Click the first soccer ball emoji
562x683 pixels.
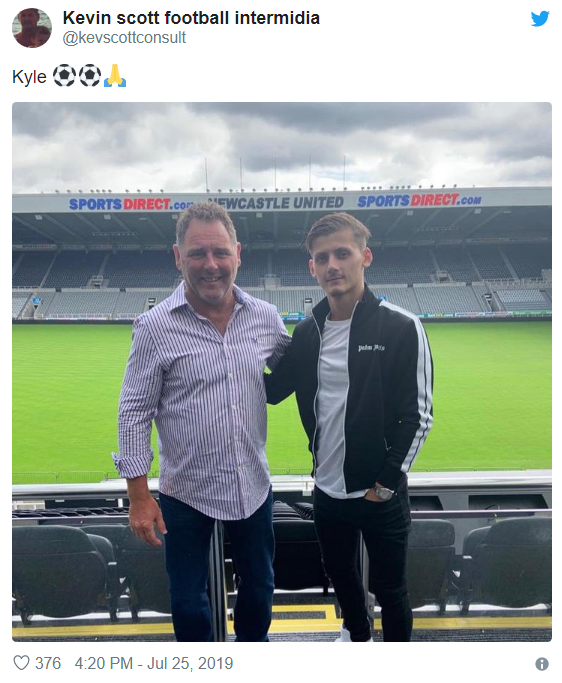click(x=64, y=75)
